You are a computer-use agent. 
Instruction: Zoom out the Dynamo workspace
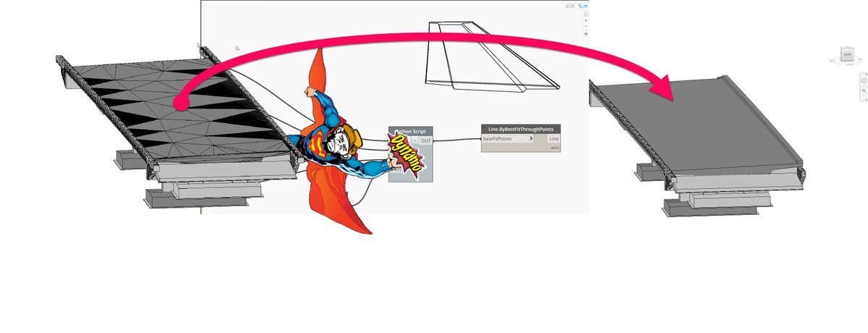click(x=586, y=26)
